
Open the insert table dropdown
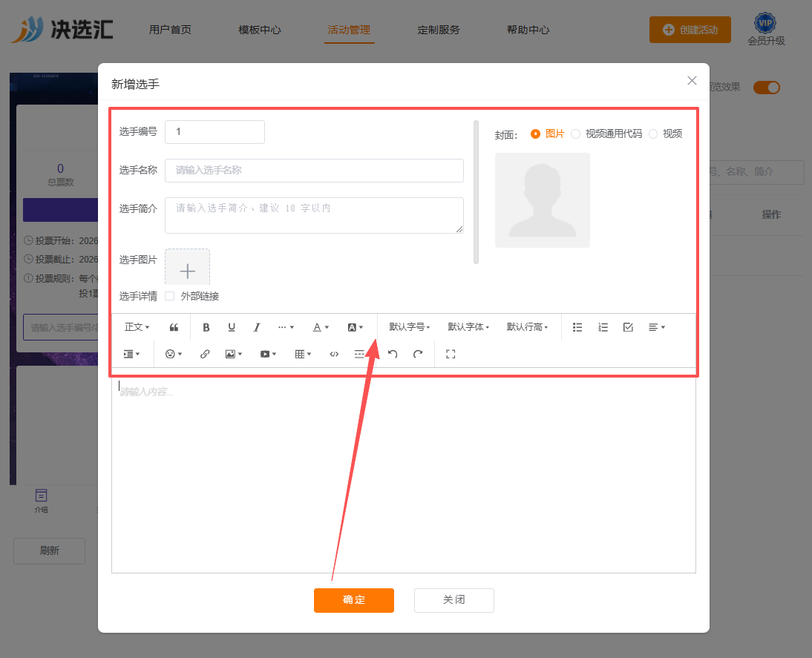(x=303, y=354)
